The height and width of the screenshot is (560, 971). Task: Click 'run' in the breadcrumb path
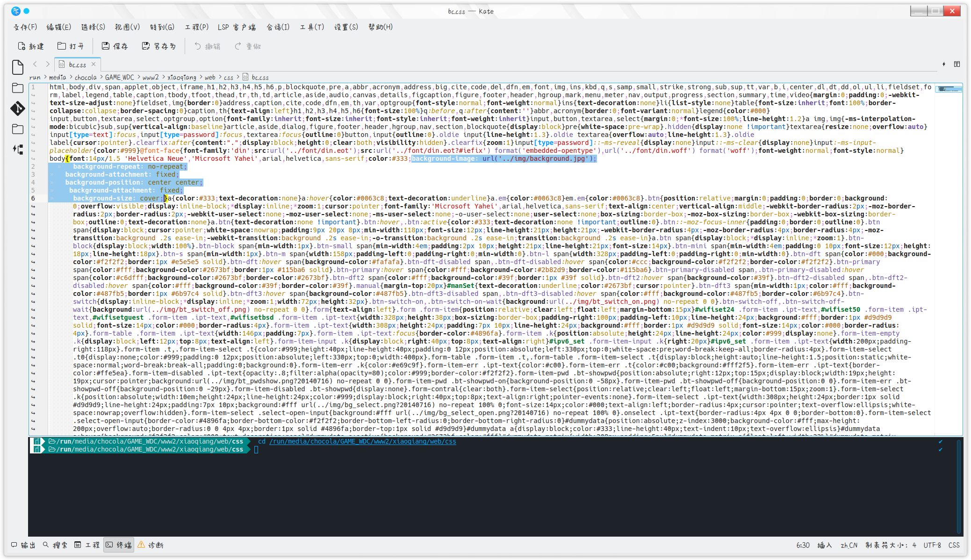point(35,78)
